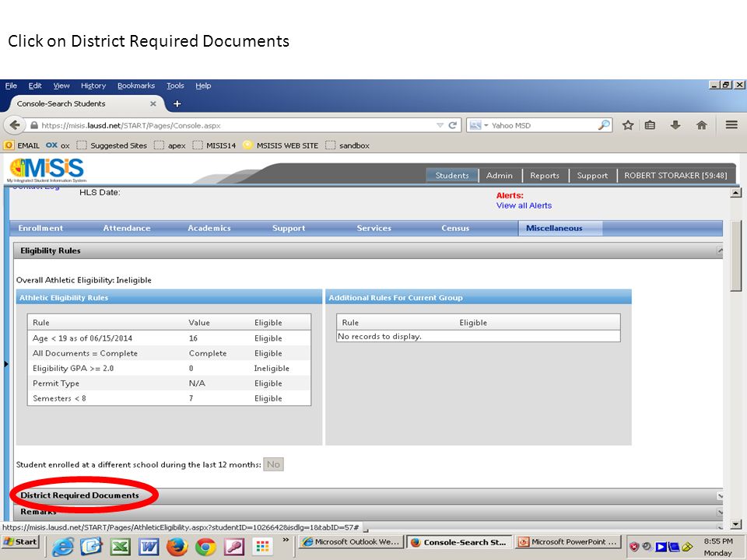Click the Windows Start button
This screenshot has width=747, height=560.
(20, 542)
